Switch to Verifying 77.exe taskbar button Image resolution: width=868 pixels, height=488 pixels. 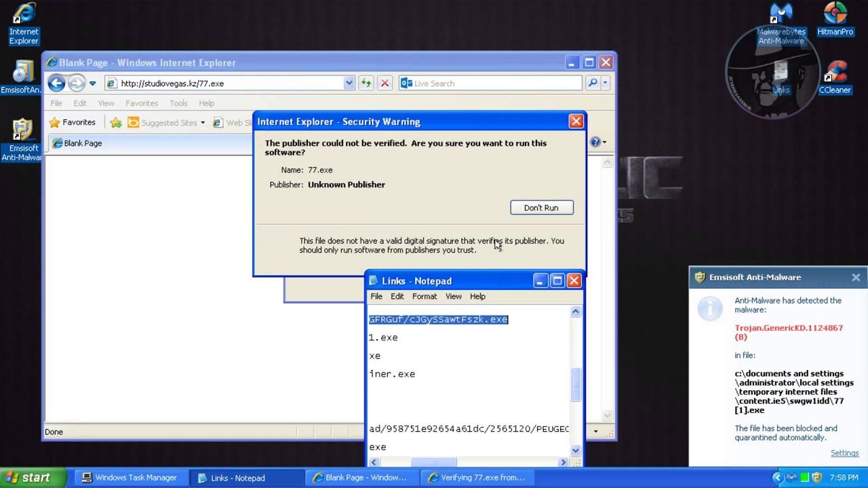476,478
